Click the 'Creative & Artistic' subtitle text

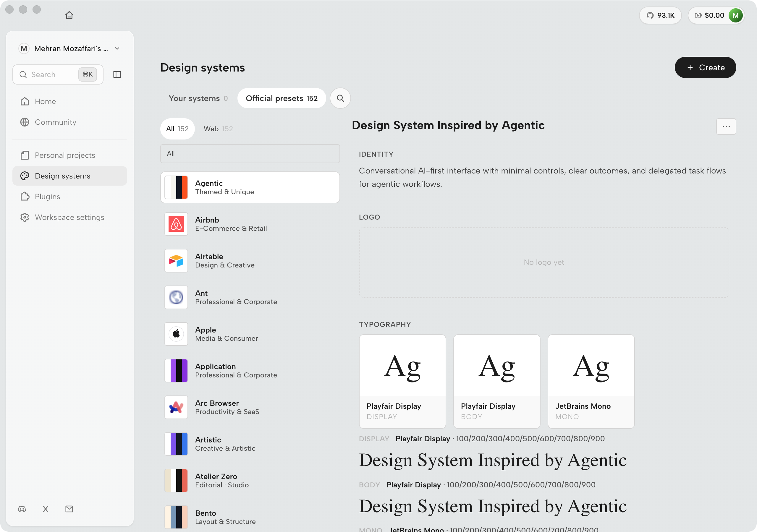click(x=225, y=448)
